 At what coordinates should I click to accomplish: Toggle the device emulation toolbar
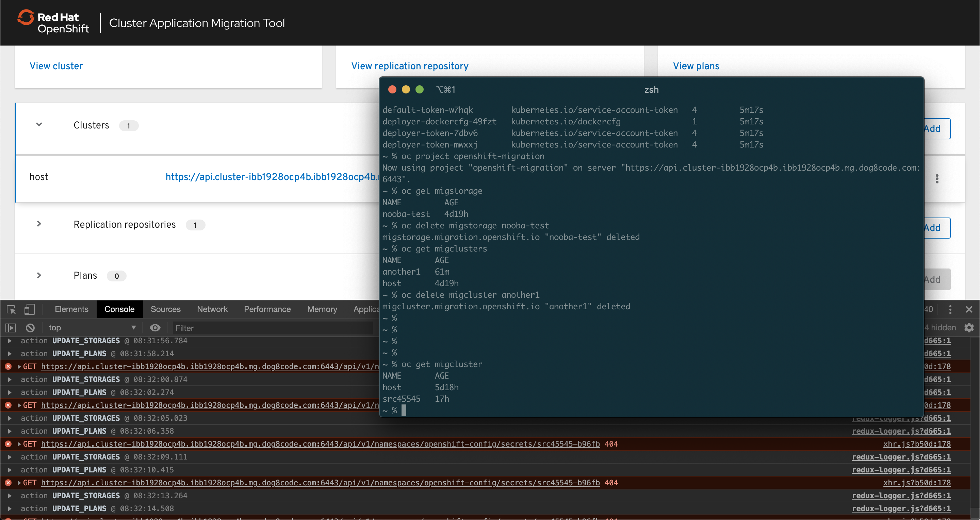[30, 309]
